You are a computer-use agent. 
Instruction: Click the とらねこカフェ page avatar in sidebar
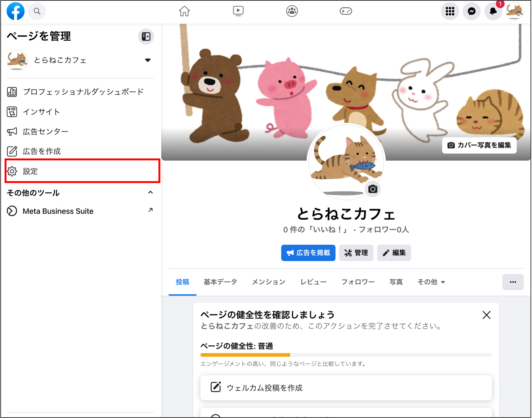tap(17, 60)
